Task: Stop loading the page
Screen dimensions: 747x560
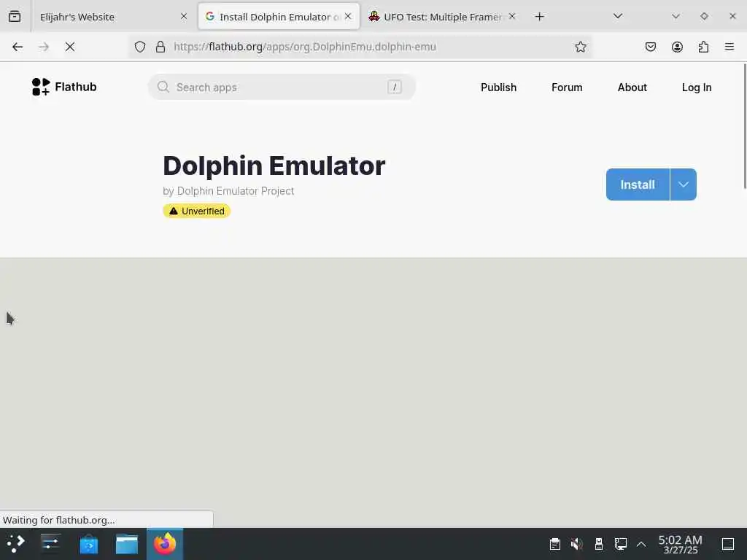Action: pos(70,47)
